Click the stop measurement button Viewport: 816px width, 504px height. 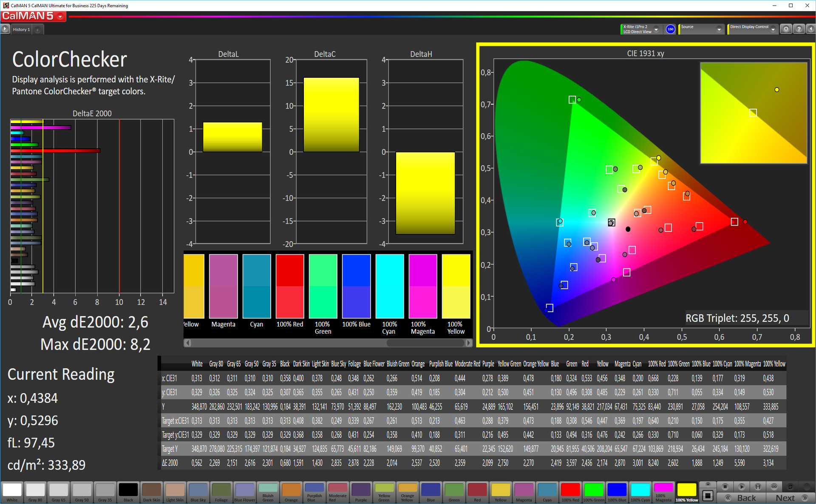[725, 486]
